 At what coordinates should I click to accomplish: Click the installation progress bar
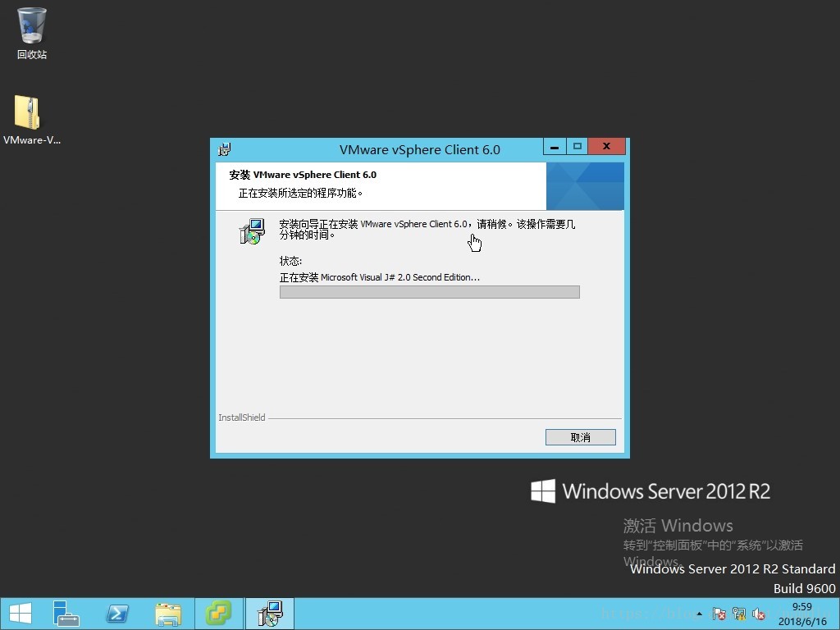(x=430, y=292)
